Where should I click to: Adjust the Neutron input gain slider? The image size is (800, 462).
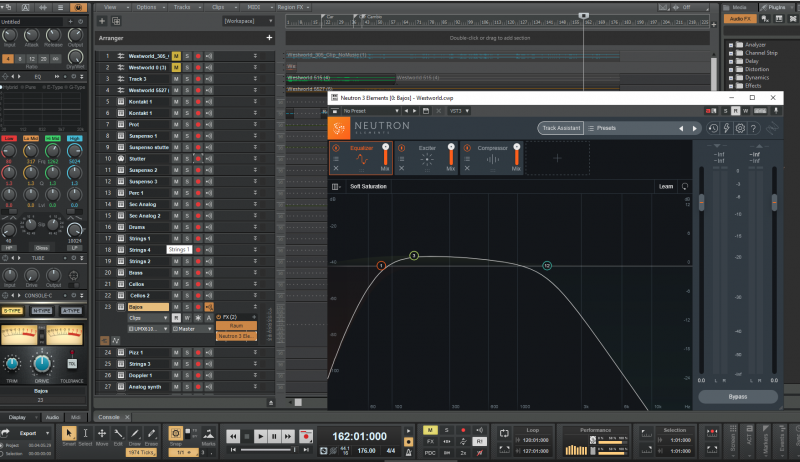point(702,202)
